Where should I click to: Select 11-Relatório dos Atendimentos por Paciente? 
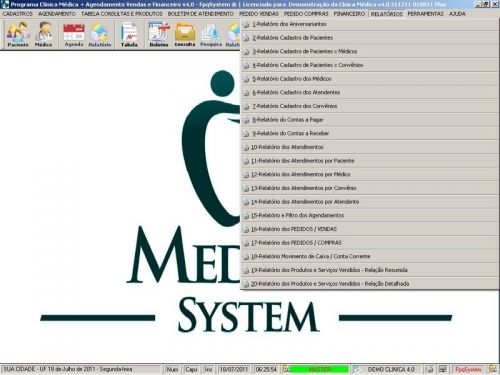[369, 161]
